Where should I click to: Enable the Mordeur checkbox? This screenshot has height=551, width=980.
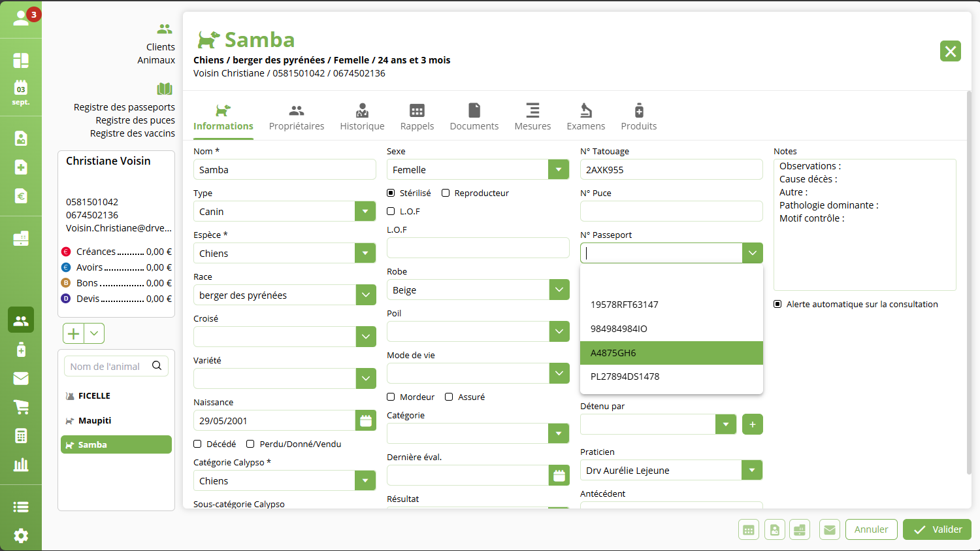[x=391, y=397]
